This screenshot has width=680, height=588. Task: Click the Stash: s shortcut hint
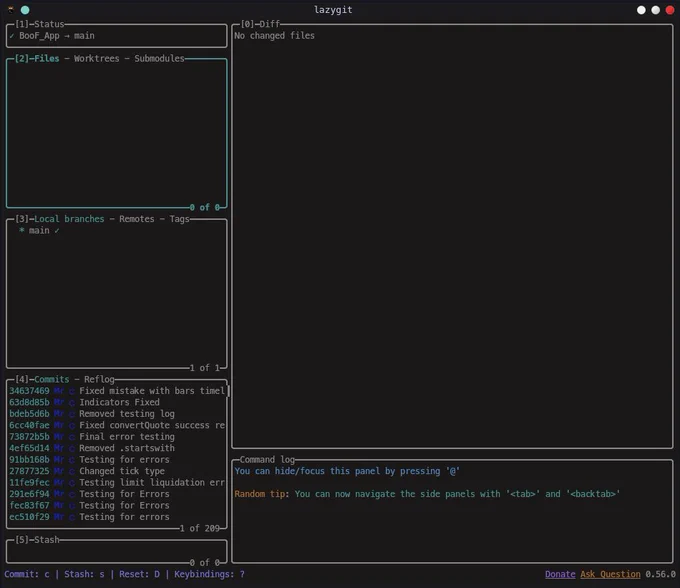tap(84, 575)
